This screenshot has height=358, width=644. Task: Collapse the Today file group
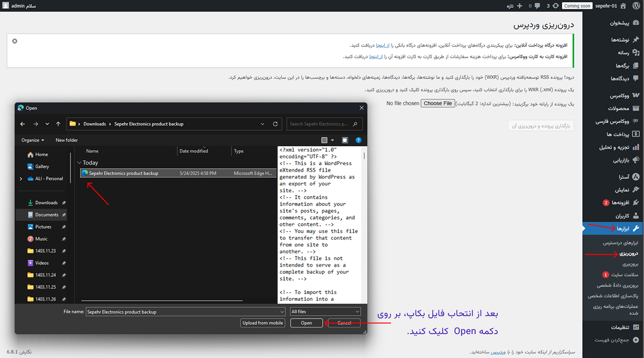[x=79, y=163]
